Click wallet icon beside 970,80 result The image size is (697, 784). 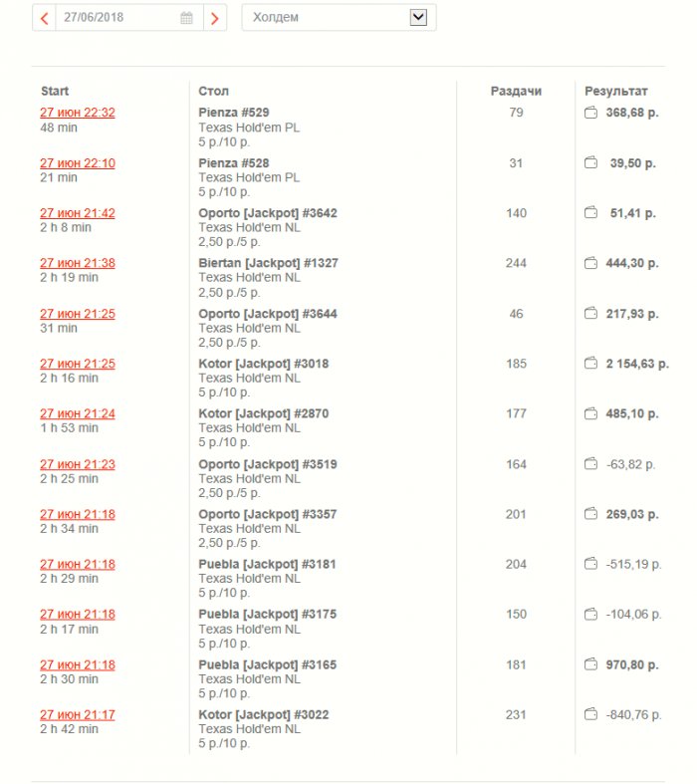pos(590,664)
